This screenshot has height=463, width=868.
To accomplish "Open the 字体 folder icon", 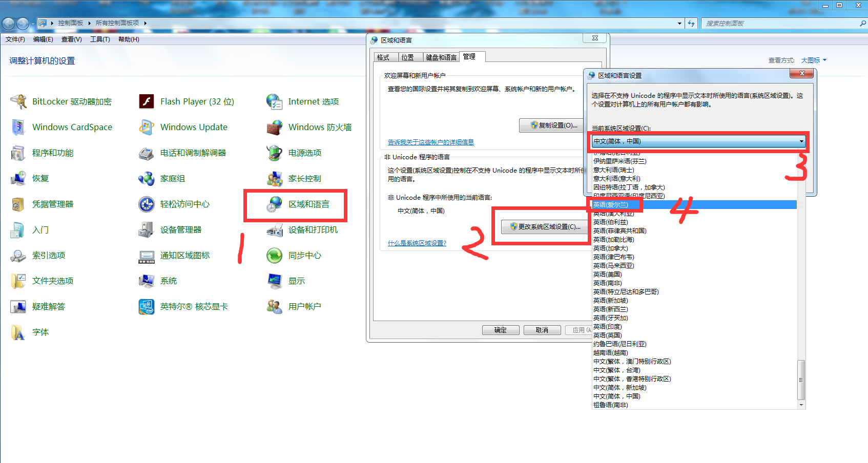I will coord(18,332).
